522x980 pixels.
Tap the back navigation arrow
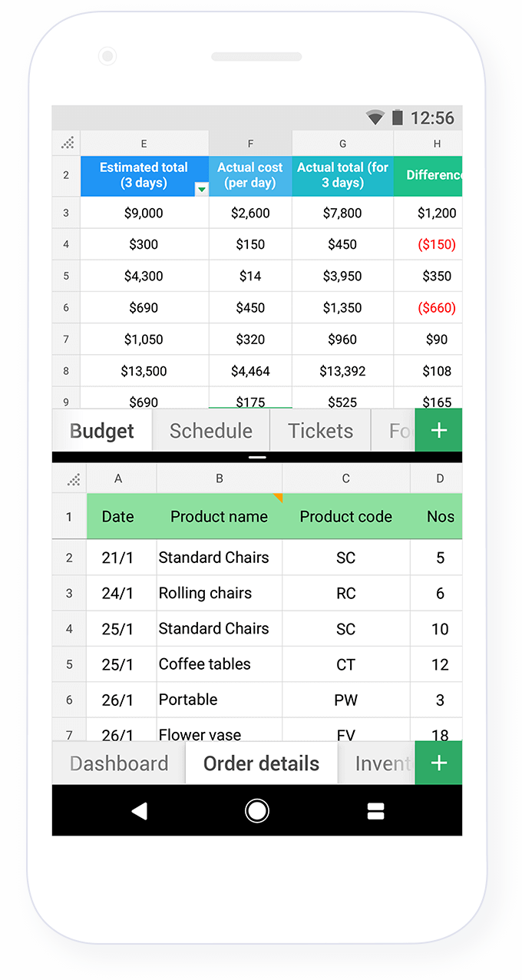point(140,810)
